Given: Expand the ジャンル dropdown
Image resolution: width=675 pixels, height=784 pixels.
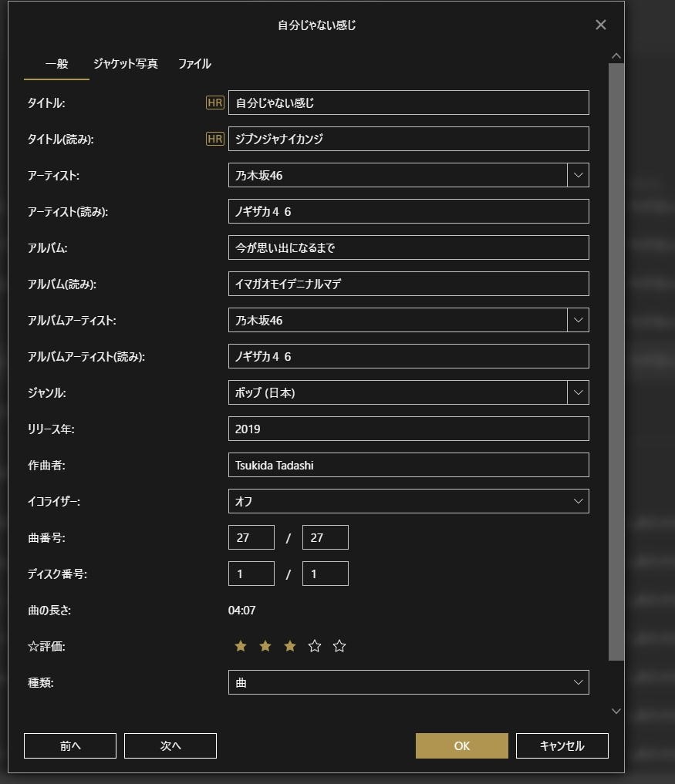Looking at the screenshot, I should pyautogui.click(x=578, y=392).
